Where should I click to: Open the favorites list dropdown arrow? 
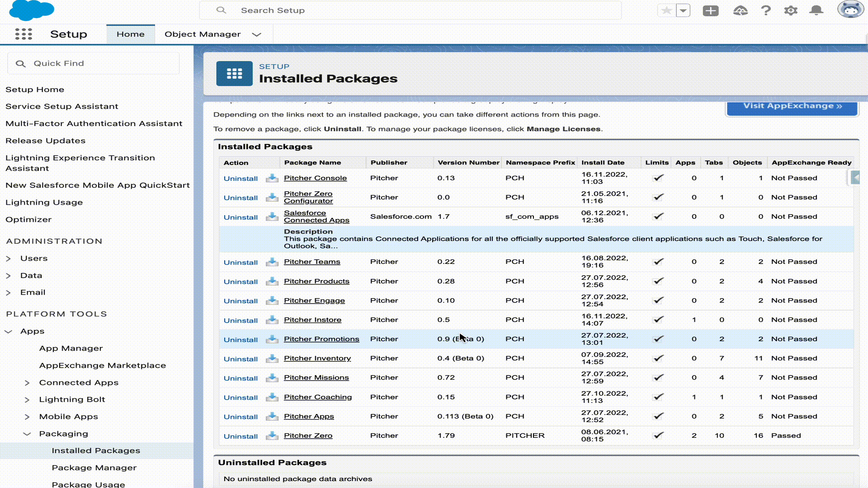coord(683,10)
